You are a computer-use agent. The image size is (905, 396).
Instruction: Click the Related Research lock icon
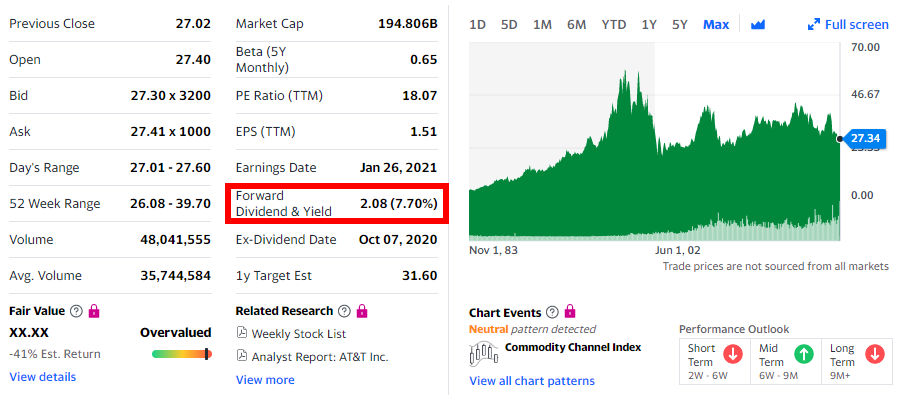pyautogui.click(x=362, y=311)
